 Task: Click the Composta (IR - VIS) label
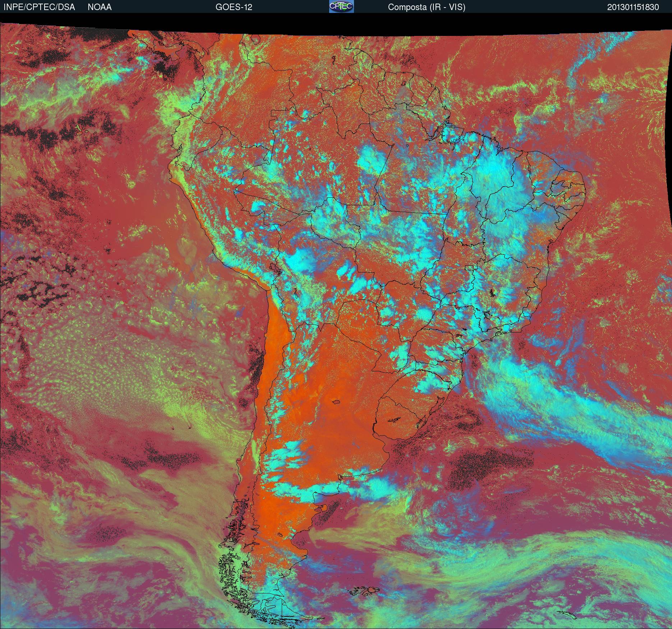click(427, 7)
